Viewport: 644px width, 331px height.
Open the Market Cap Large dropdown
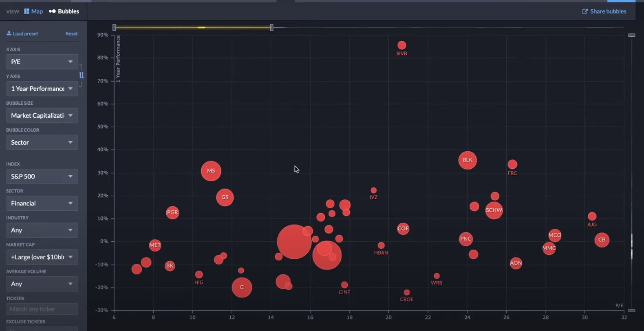42,257
